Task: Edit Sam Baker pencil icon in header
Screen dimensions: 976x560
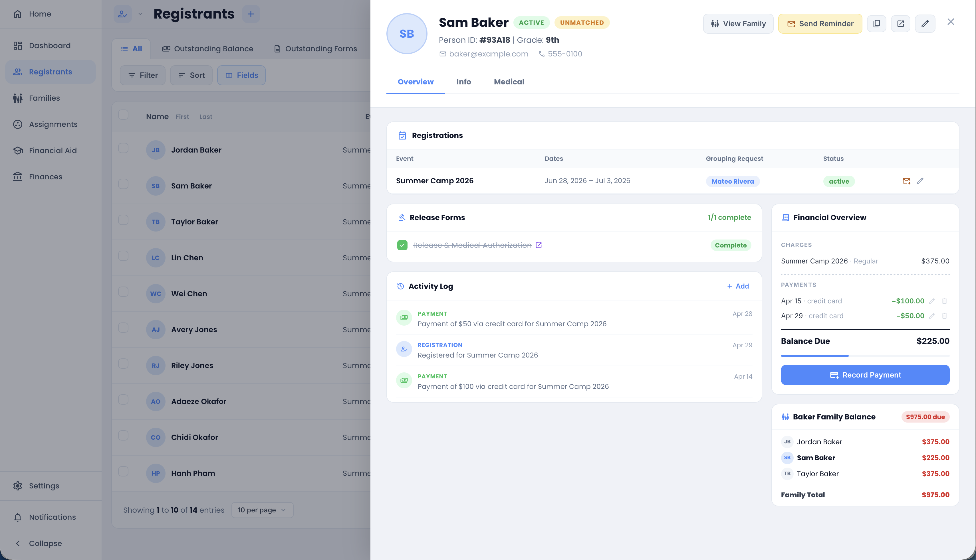Action: [x=925, y=24]
